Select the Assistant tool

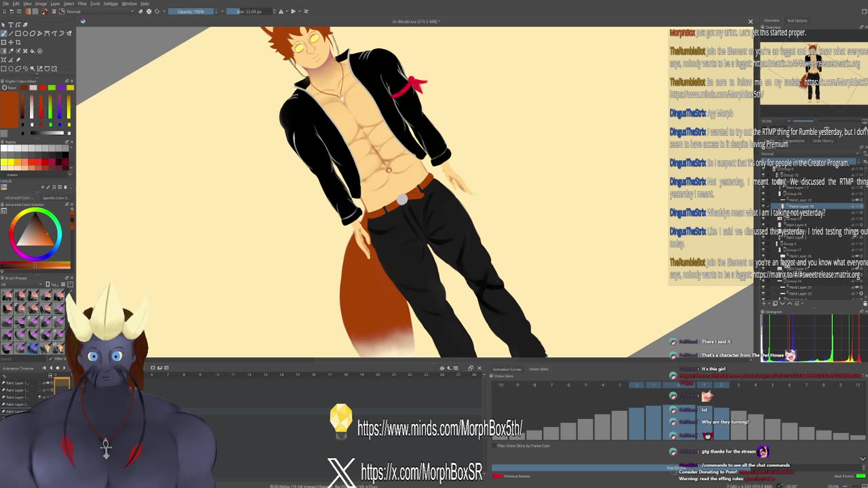(3, 60)
